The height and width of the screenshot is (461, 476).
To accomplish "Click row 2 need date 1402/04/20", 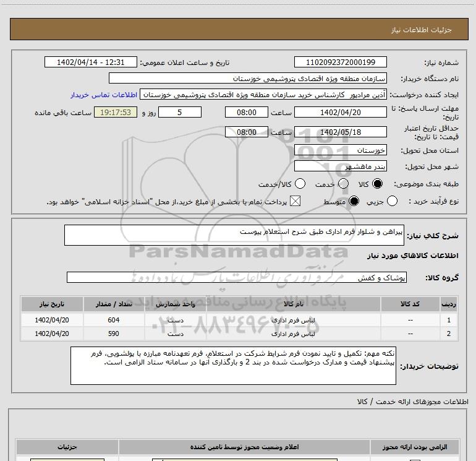I will coord(52,334).
